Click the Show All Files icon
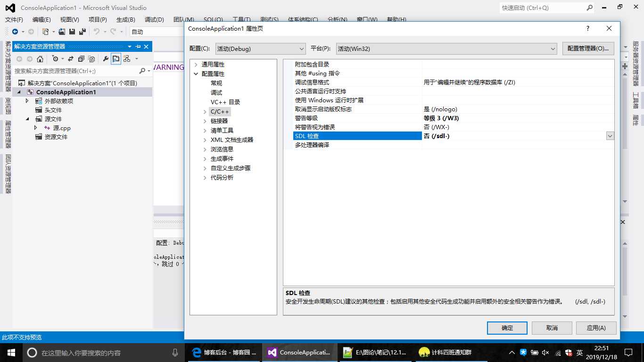 [91, 59]
